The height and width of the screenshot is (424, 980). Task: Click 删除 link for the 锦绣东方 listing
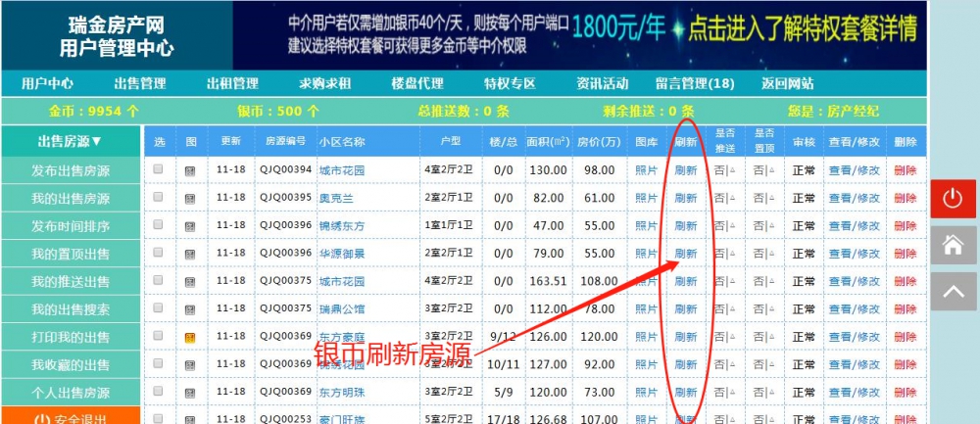pos(905,226)
